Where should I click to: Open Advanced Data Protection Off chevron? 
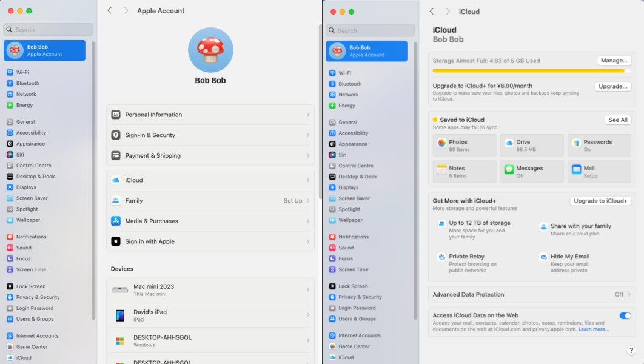629,295
